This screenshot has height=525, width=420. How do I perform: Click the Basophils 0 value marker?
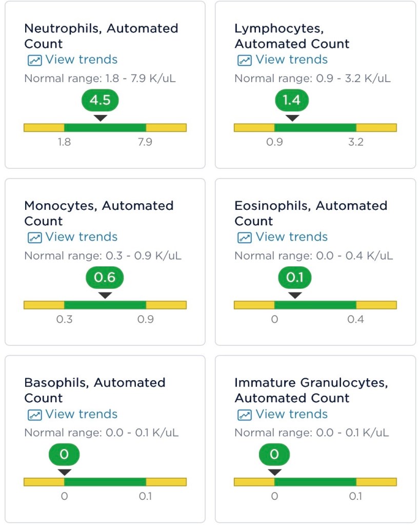coord(64,455)
